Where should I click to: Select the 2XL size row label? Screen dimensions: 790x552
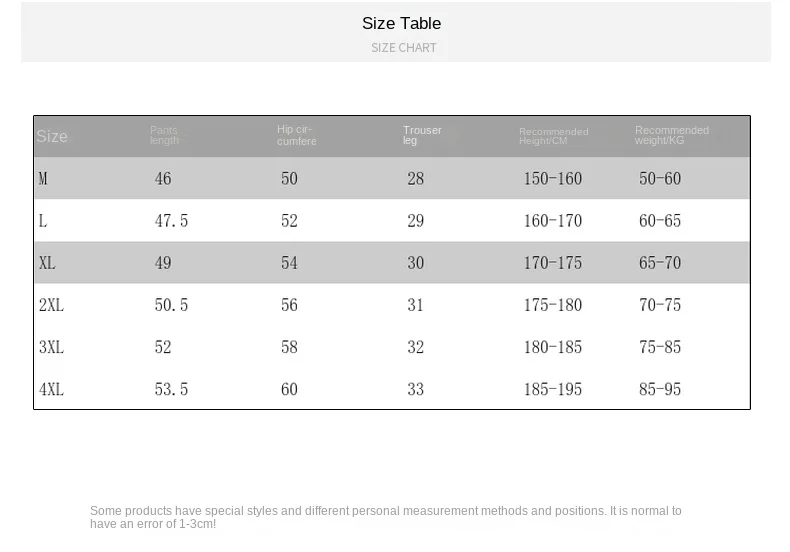(x=51, y=305)
